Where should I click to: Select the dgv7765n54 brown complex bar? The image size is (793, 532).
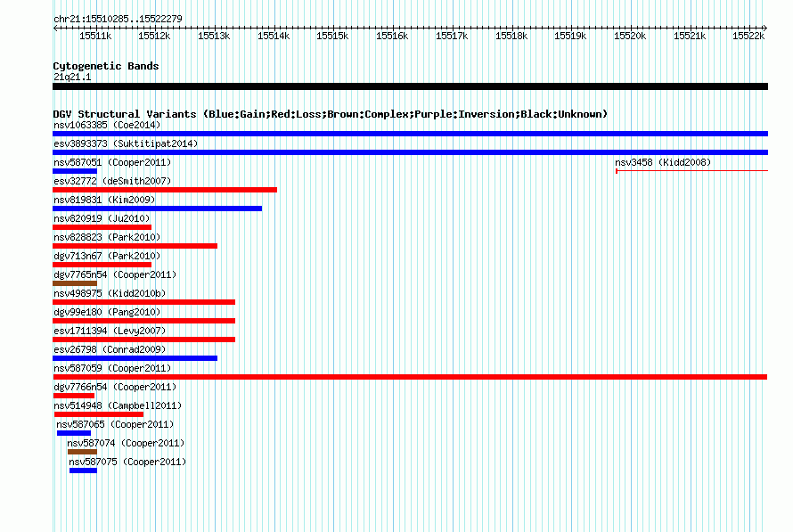(x=75, y=283)
